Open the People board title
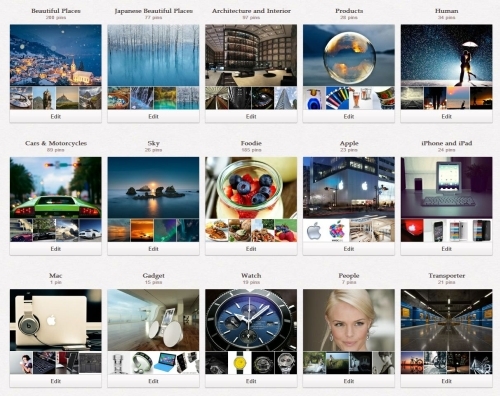 [349, 275]
